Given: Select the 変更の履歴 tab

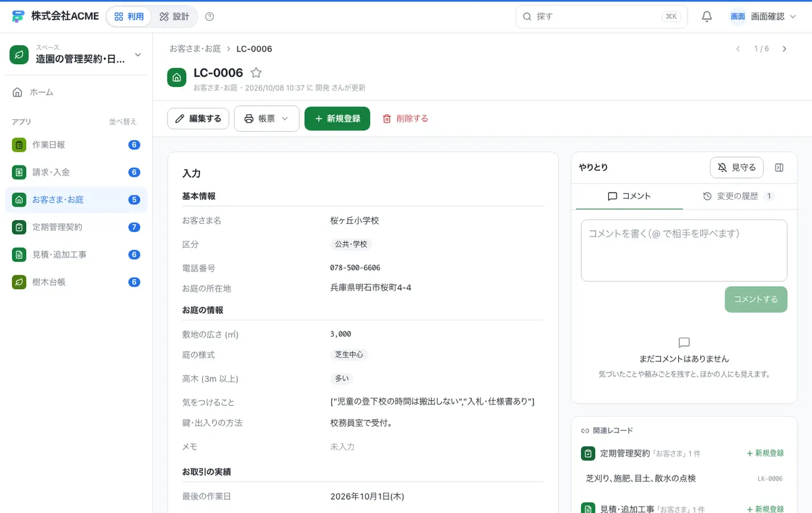Looking at the screenshot, I should tap(738, 197).
